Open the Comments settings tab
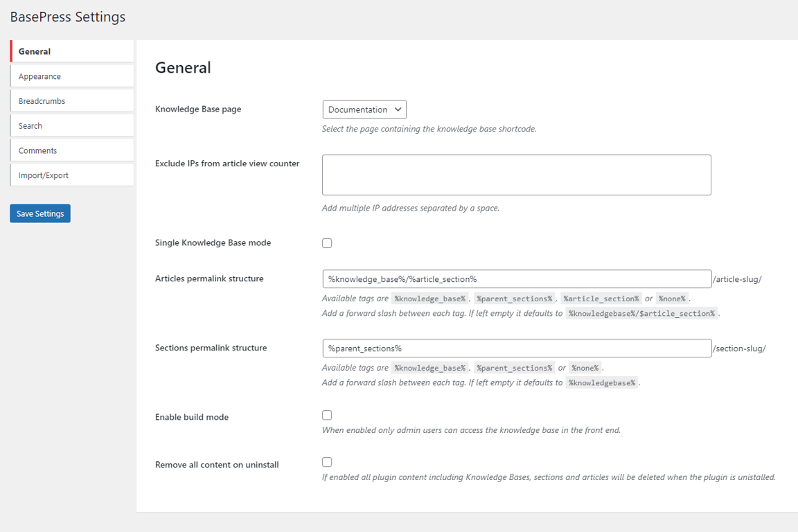798x532 pixels. [x=37, y=150]
